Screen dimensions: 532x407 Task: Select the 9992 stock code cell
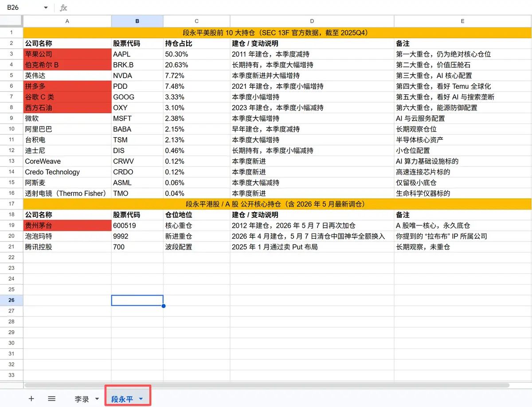point(137,236)
